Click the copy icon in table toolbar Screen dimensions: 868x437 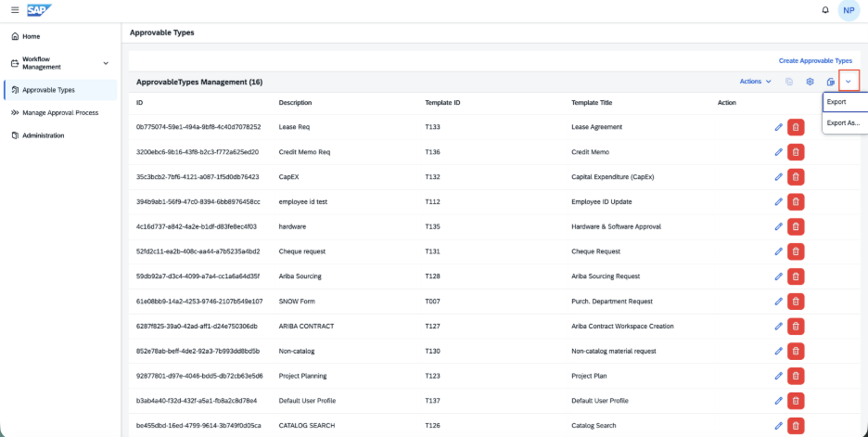pyautogui.click(x=789, y=82)
